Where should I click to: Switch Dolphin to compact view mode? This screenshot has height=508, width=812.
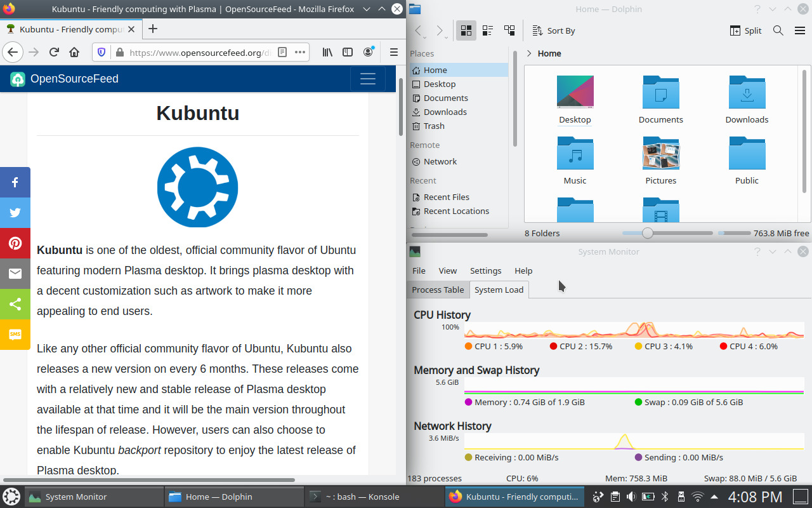pos(487,30)
